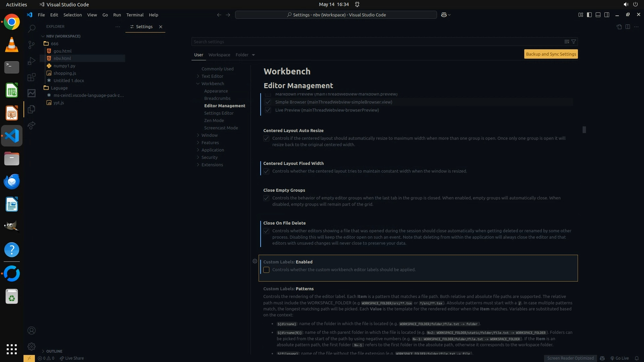Enable Custom Labels Enabled checkbox
Image resolution: width=644 pixels, height=362 pixels.
pos(266,270)
